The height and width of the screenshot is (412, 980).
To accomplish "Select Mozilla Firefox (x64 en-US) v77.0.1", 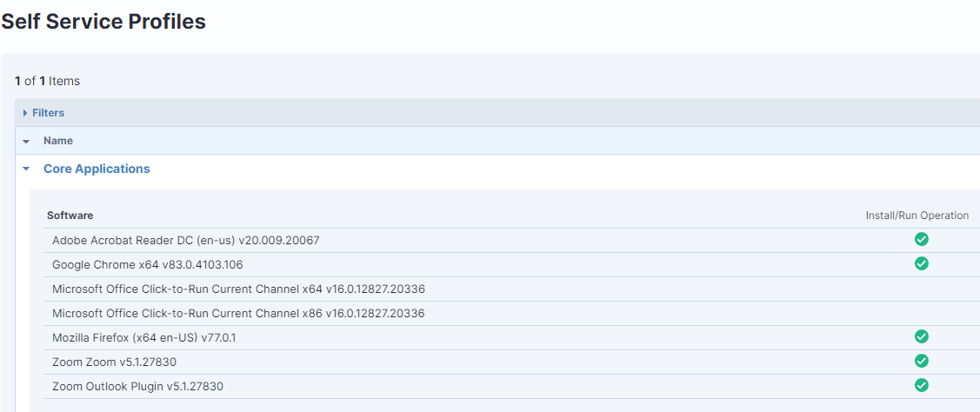I will point(144,338).
